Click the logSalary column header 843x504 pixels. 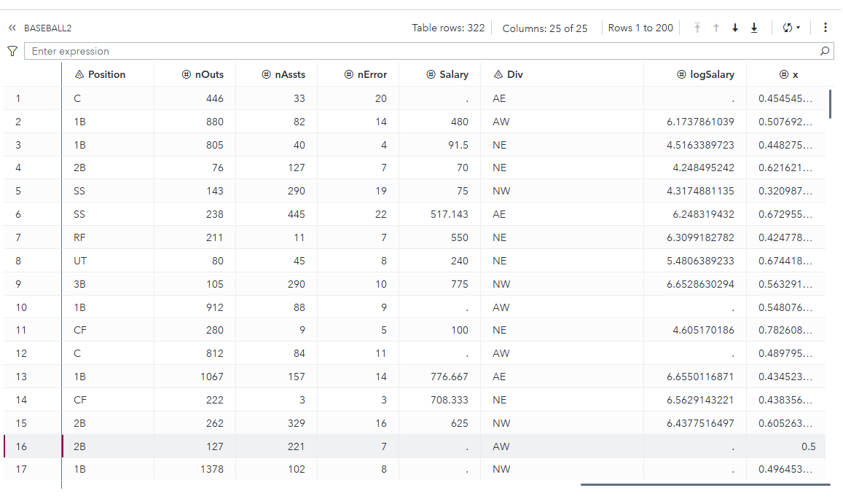706,74
